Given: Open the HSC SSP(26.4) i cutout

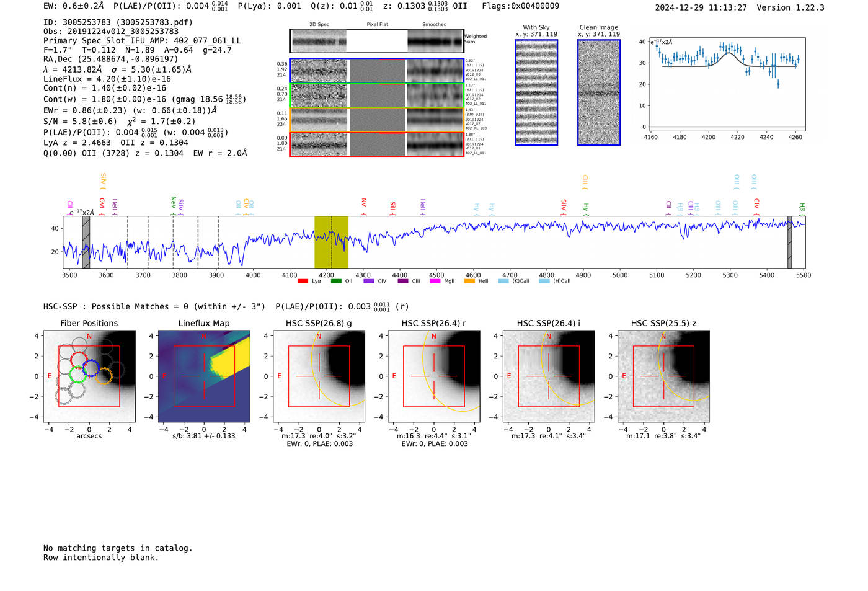Looking at the screenshot, I should pyautogui.click(x=549, y=376).
